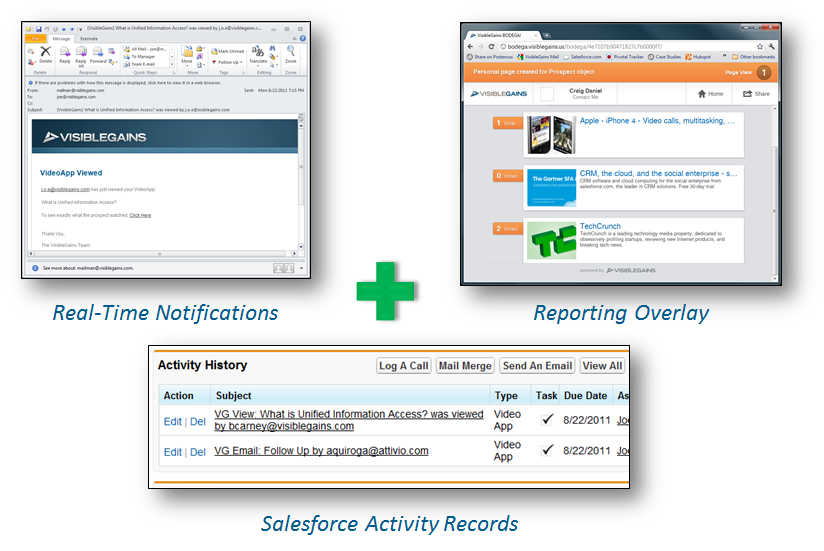Open the TechCrunch title link
Viewport: 824px width, 551px height.
pyautogui.click(x=600, y=226)
